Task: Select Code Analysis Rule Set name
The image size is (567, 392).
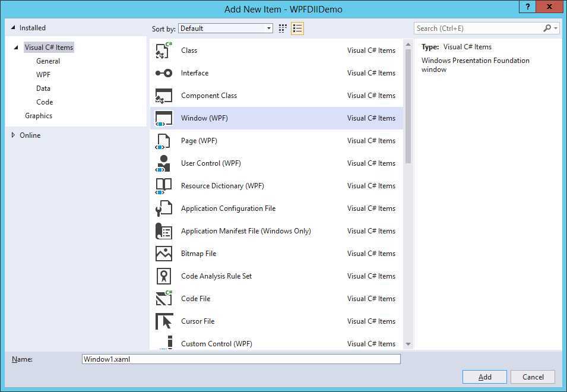Action: click(216, 276)
